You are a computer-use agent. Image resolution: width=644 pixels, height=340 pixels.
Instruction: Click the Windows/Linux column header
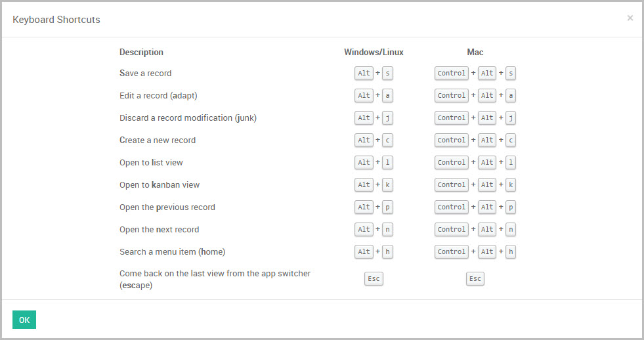(374, 52)
